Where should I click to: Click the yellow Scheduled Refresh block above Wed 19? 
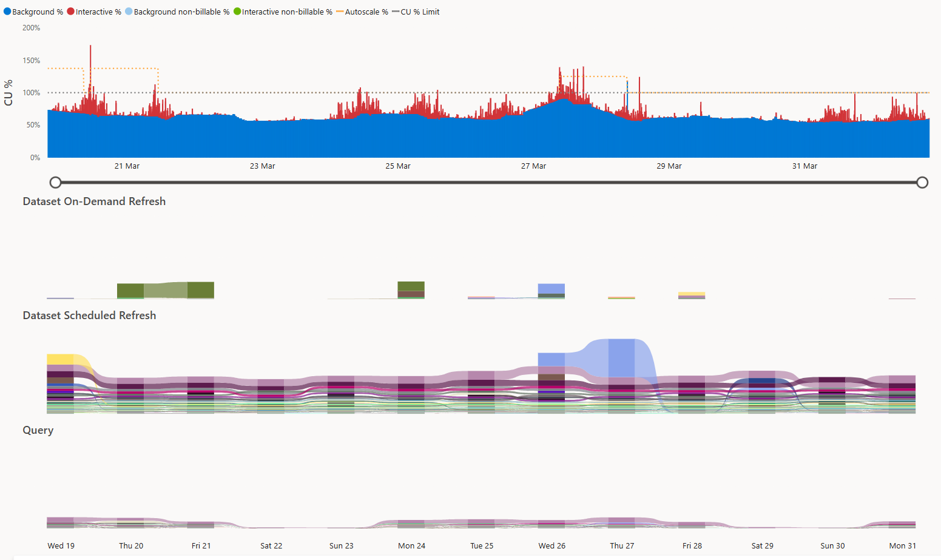[60, 359]
